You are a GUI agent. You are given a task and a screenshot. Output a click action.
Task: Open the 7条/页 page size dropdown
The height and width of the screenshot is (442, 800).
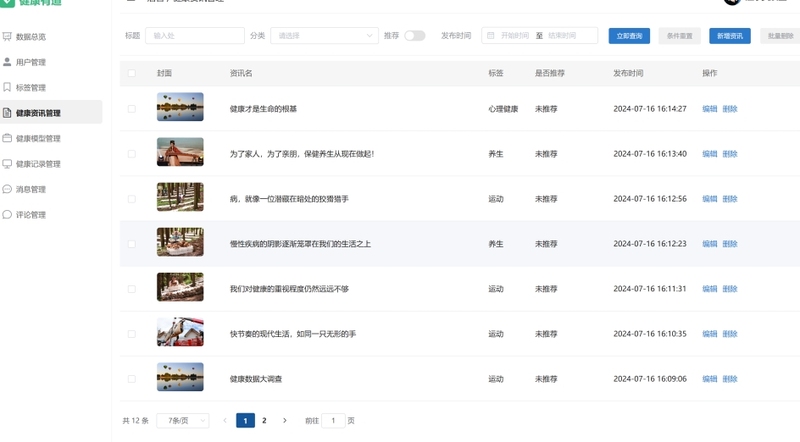(183, 421)
